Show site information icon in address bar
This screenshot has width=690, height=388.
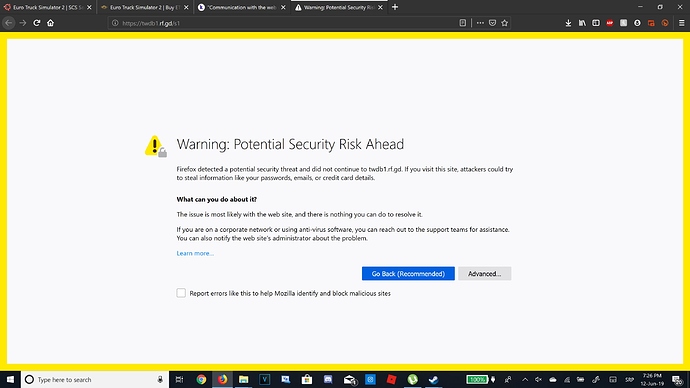coord(115,23)
